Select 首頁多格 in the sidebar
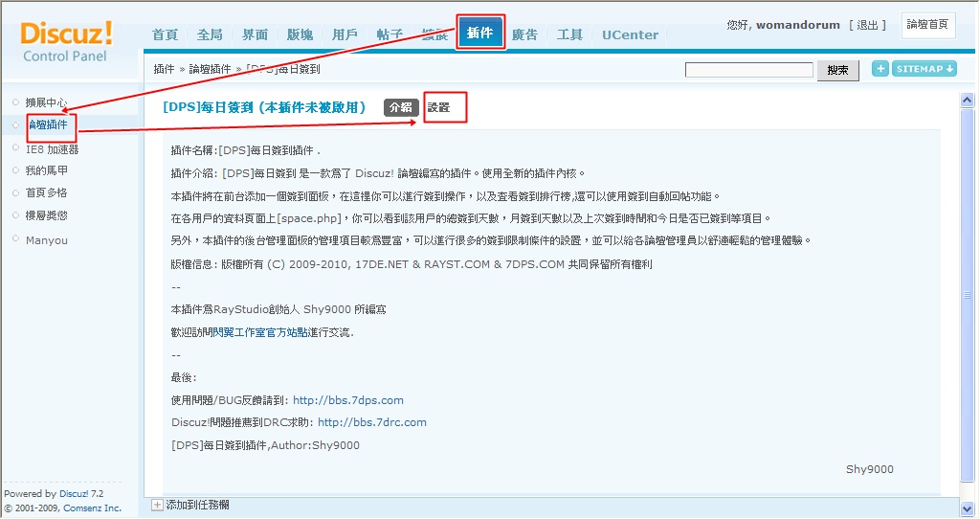Screen dimensions: 980x519 (x=46, y=192)
